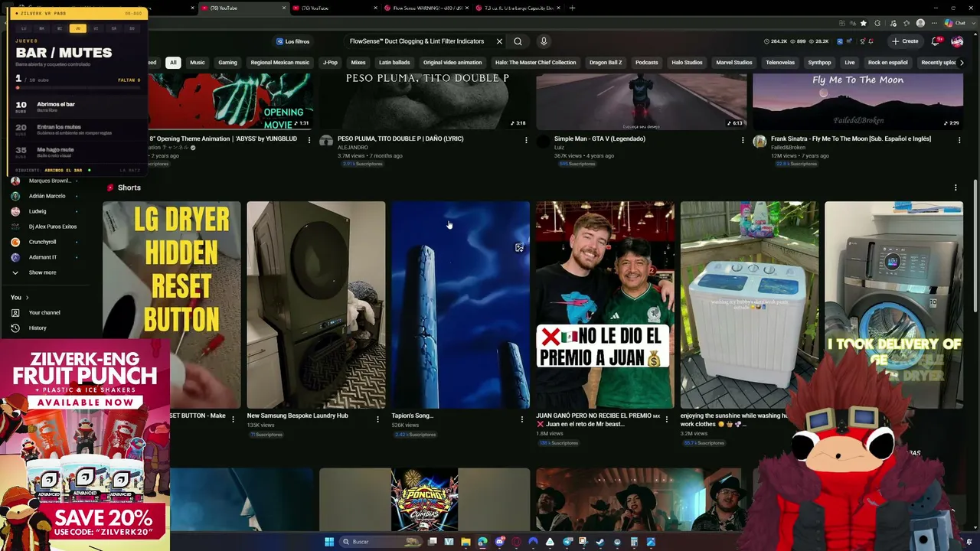Click the History clock icon in sidebar
This screenshot has height=551, width=980.
pyautogui.click(x=15, y=328)
